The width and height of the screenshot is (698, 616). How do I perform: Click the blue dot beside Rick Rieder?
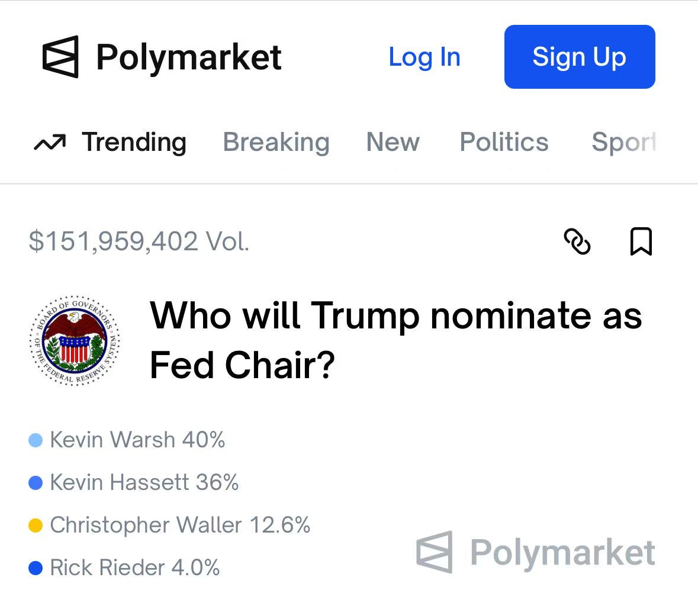click(36, 568)
